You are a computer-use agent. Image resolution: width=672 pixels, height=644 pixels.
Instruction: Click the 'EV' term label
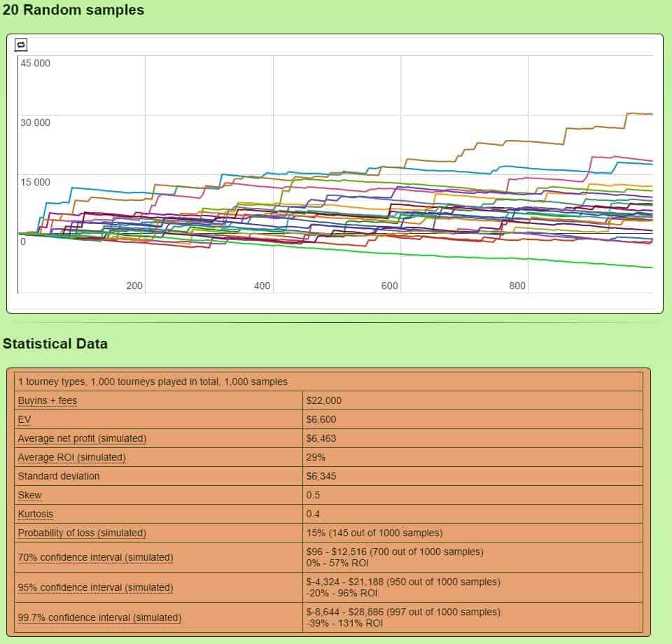point(24,419)
